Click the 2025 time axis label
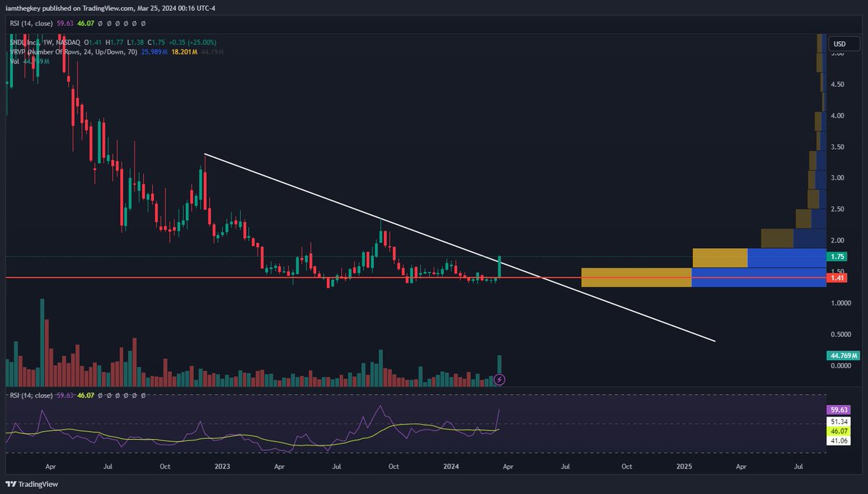Image resolution: width=868 pixels, height=494 pixels. [x=685, y=467]
